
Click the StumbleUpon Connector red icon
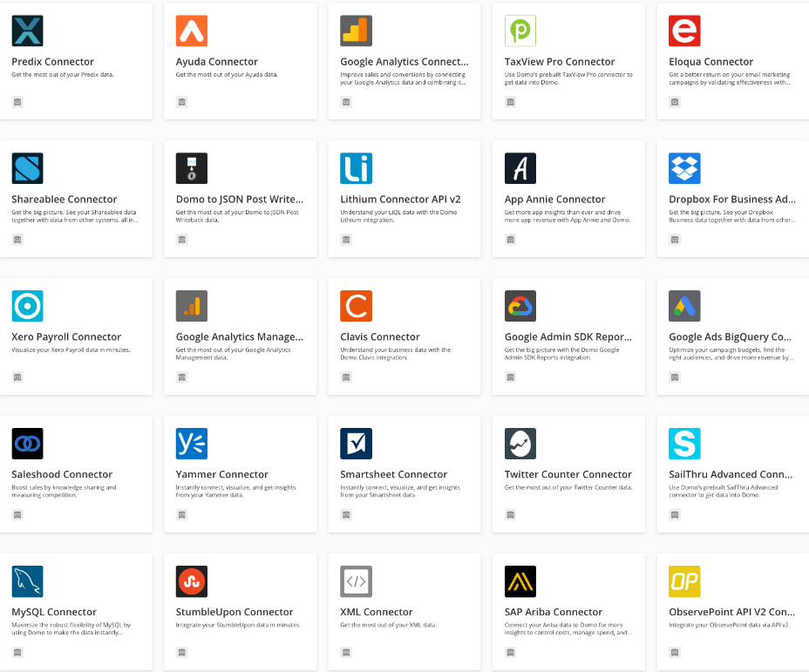point(191,581)
